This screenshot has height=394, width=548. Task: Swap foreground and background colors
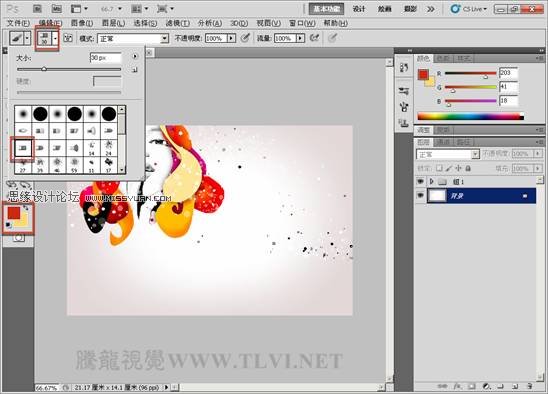[26, 208]
